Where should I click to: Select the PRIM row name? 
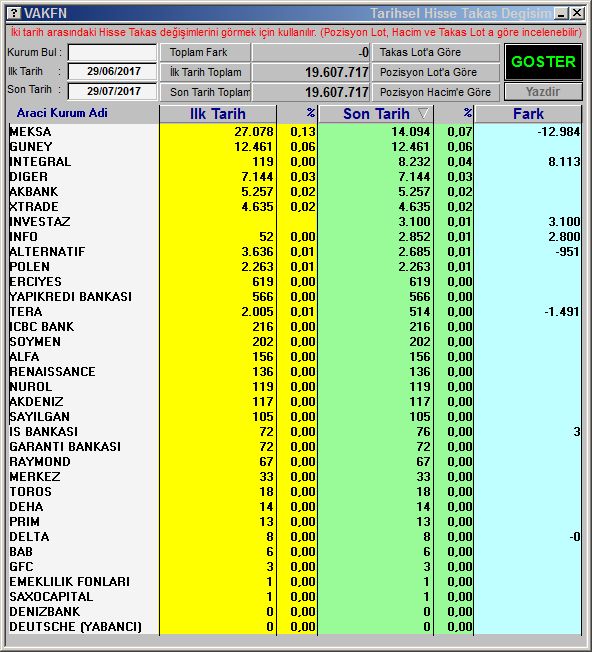click(x=25, y=521)
